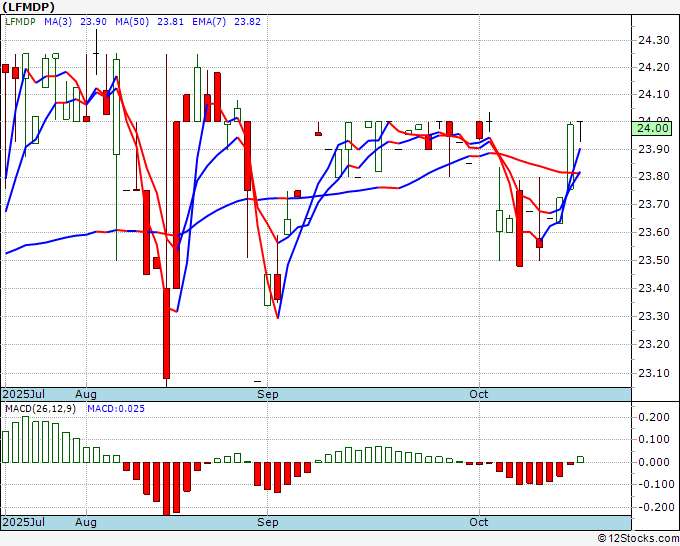Click the last green candlestick near 24.00
This screenshot has height=546, width=680.
pos(570,157)
